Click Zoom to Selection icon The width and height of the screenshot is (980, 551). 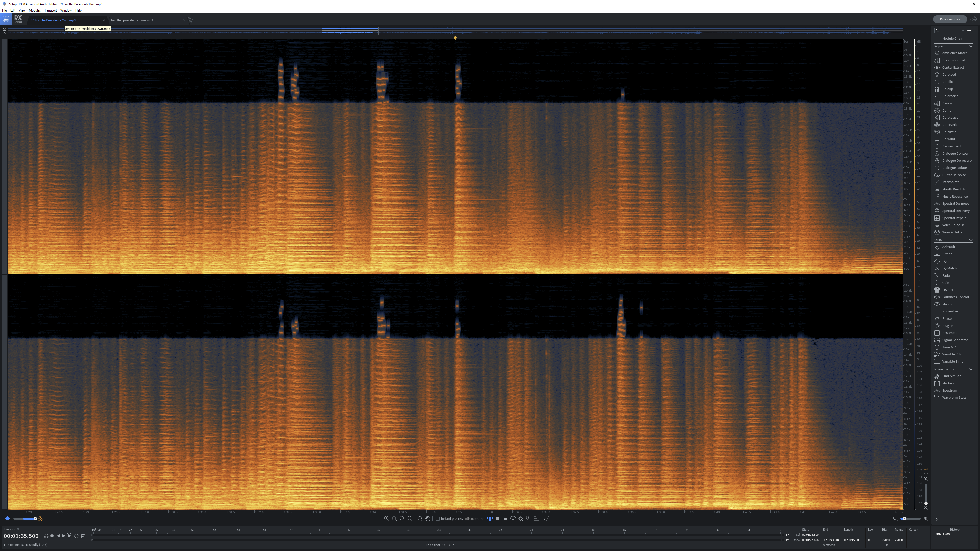[402, 519]
